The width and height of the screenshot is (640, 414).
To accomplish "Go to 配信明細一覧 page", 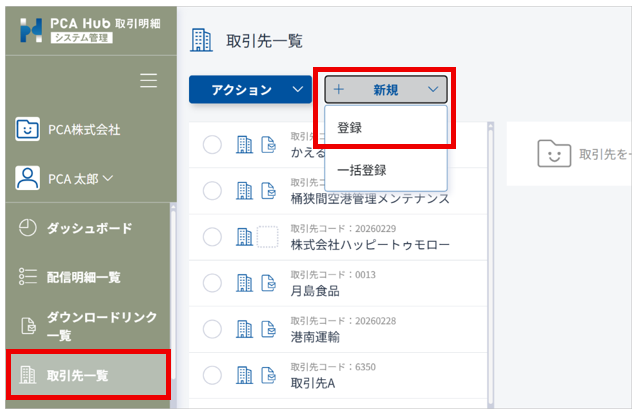I will (x=85, y=276).
